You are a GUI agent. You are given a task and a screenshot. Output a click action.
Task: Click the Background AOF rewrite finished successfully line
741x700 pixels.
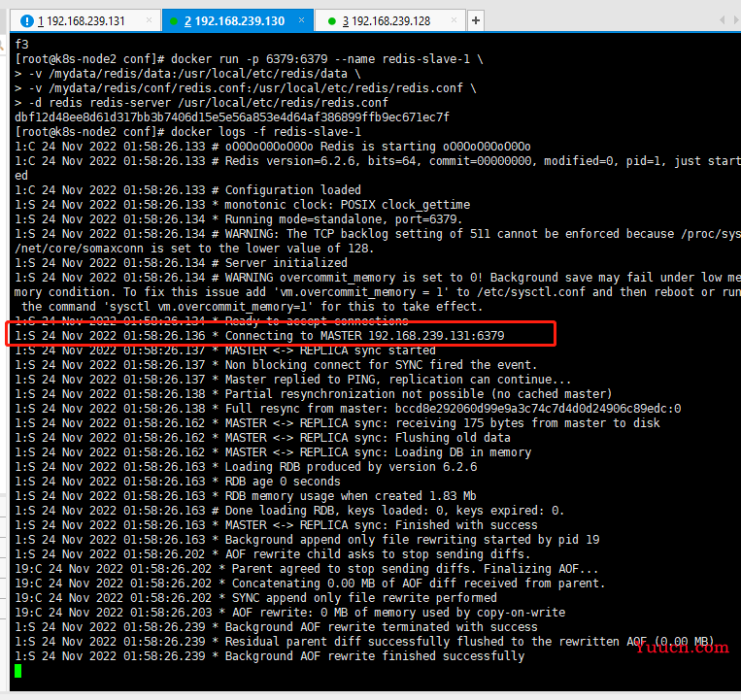(272, 656)
